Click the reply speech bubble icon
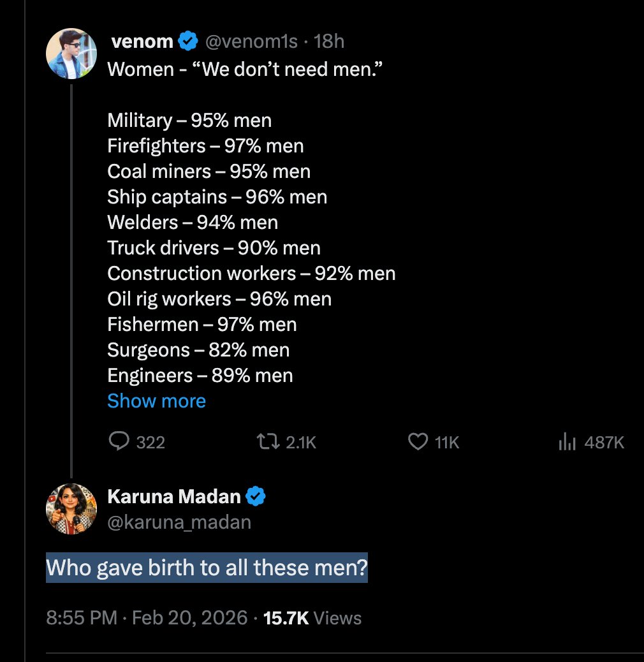The height and width of the screenshot is (662, 644). click(119, 442)
